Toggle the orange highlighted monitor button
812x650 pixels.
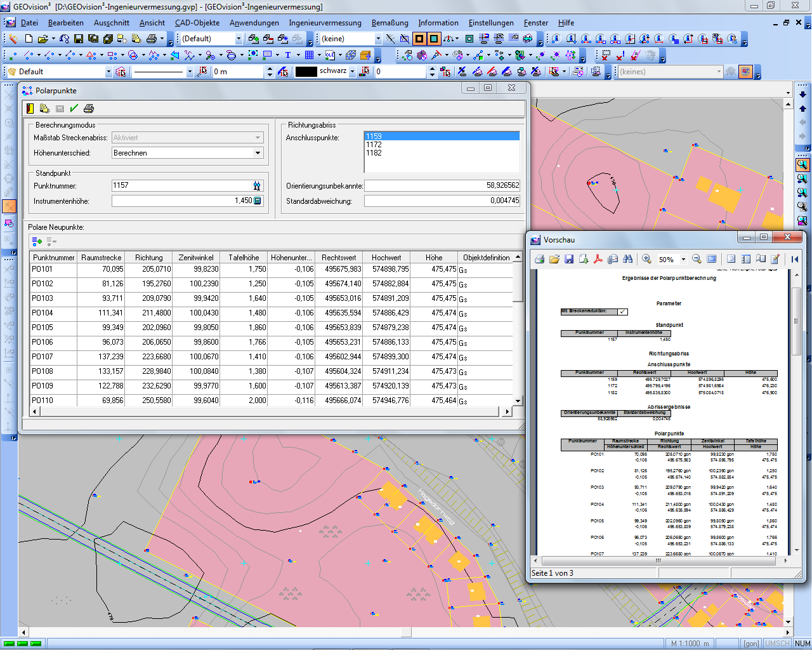click(x=746, y=72)
